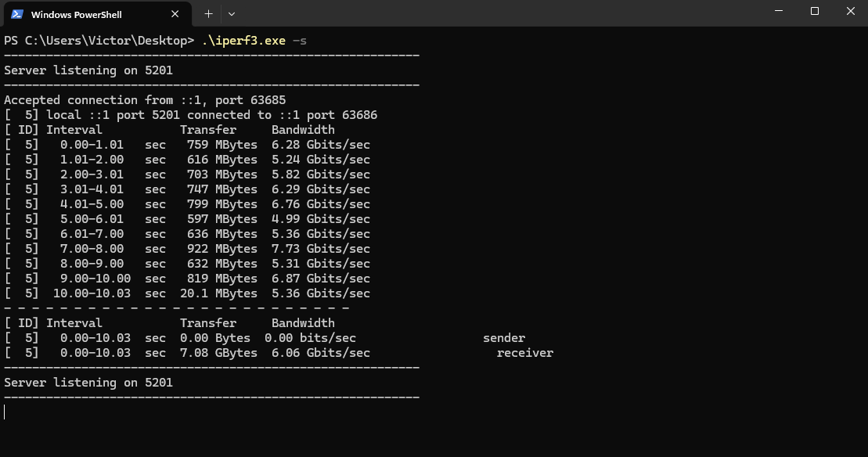Minimize the terminal window
Screen dimensions: 868x457
779,12
